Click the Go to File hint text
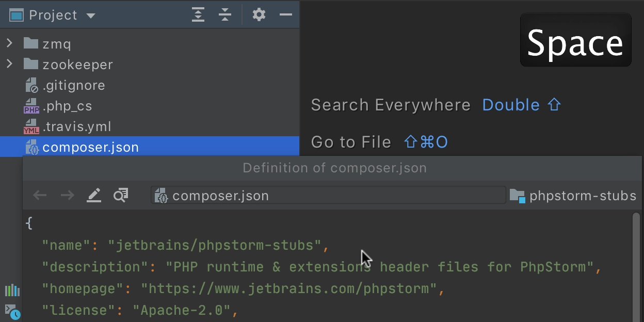The height and width of the screenshot is (322, 644). click(351, 142)
